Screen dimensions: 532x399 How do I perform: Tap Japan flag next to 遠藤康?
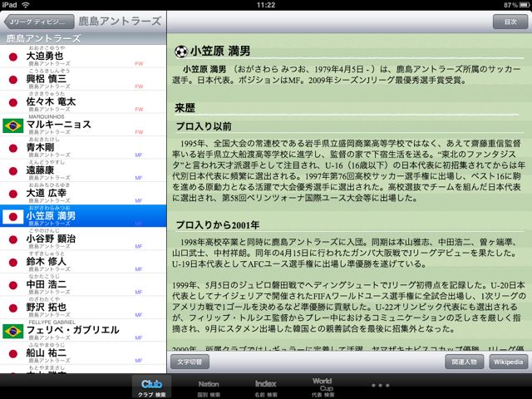point(13,171)
